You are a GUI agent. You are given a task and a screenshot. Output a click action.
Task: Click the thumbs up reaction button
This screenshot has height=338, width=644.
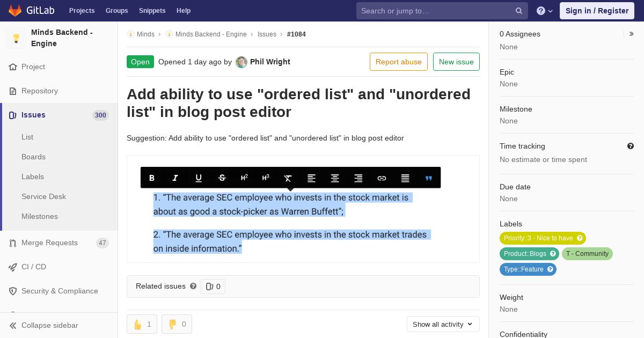[142, 324]
